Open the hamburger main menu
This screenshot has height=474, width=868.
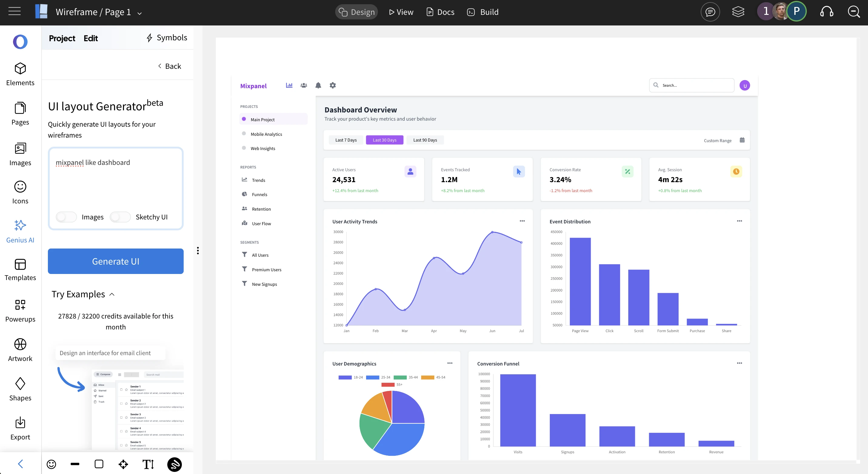tap(15, 12)
